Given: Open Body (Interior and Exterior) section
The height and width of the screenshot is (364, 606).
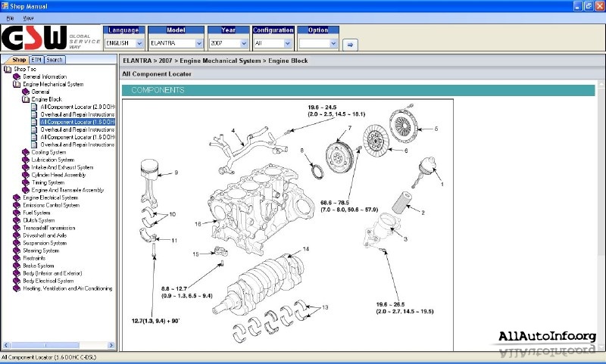Looking at the screenshot, I should [x=52, y=273].
